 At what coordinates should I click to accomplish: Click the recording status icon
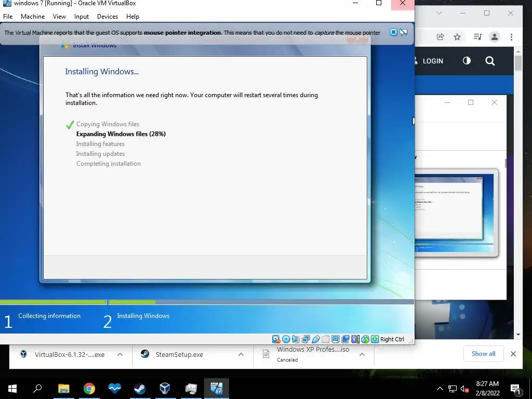tap(345, 339)
